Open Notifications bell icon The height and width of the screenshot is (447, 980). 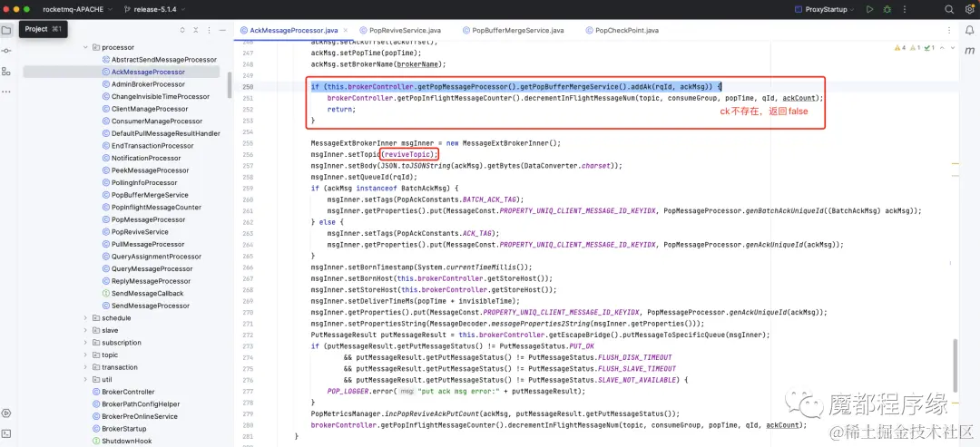pyautogui.click(x=968, y=30)
